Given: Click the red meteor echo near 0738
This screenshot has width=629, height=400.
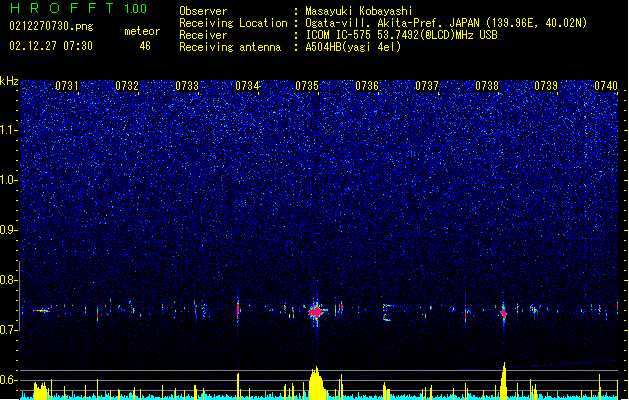Looking at the screenshot, I should (503, 313).
